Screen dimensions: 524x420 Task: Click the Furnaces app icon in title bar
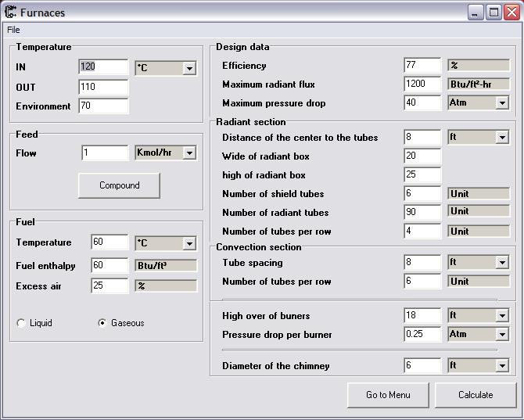point(10,12)
